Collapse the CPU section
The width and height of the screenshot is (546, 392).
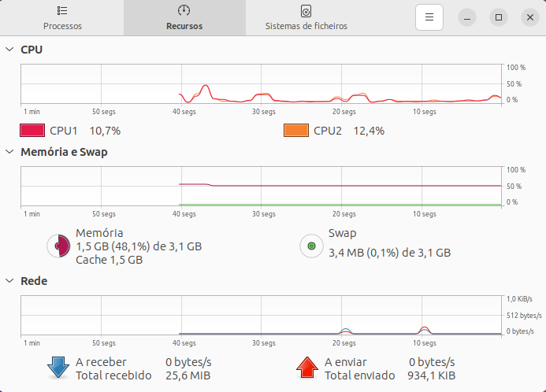tap(9, 50)
